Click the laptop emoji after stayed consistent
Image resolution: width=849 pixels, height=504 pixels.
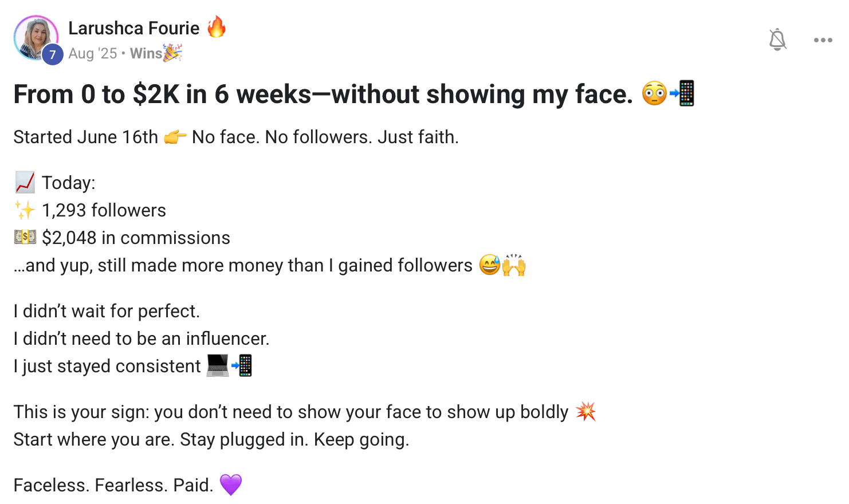tap(218, 365)
